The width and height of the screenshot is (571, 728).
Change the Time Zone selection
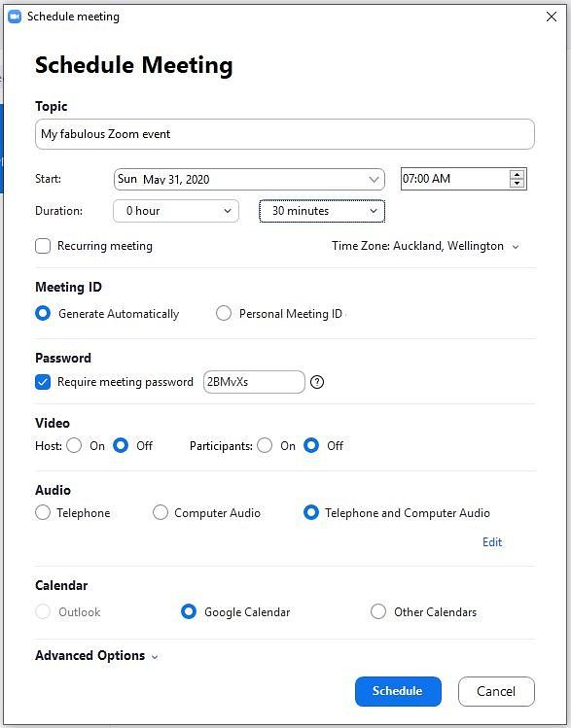425,246
